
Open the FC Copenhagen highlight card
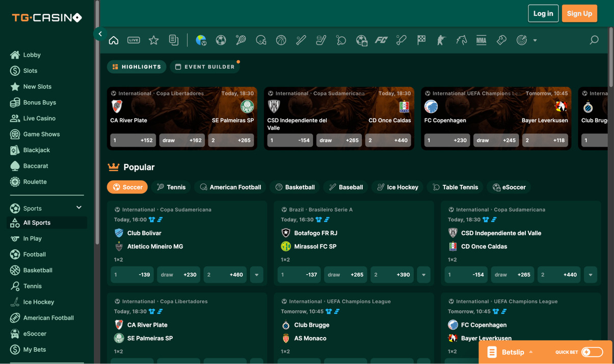pyautogui.click(x=496, y=118)
